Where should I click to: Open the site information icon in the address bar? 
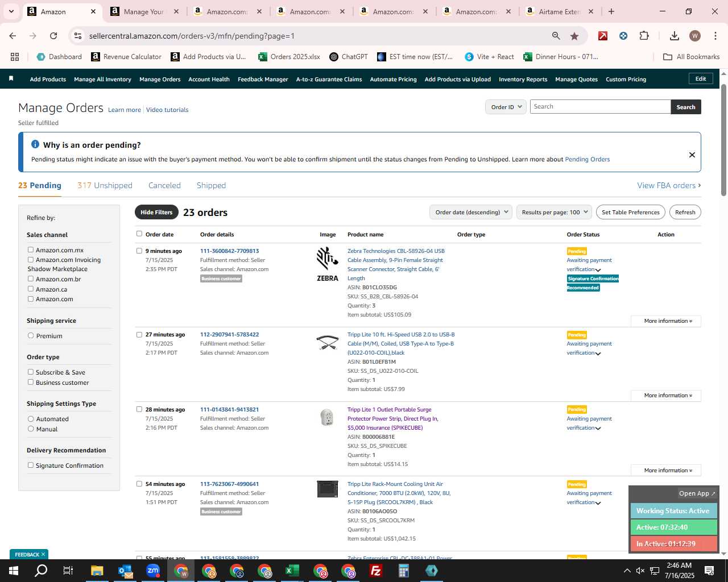pos(78,36)
